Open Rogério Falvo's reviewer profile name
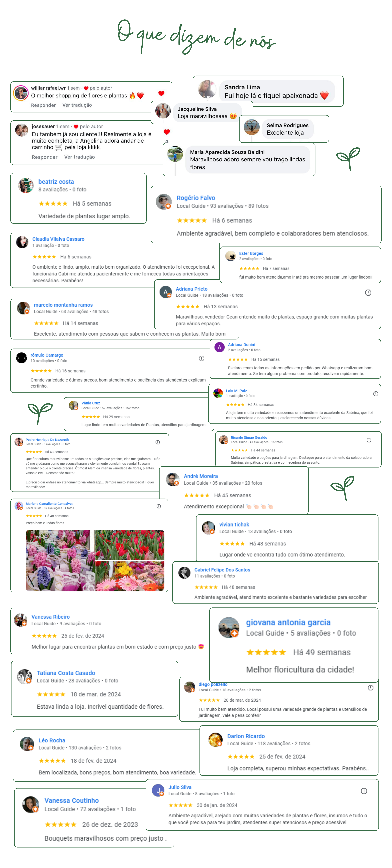 click(196, 198)
